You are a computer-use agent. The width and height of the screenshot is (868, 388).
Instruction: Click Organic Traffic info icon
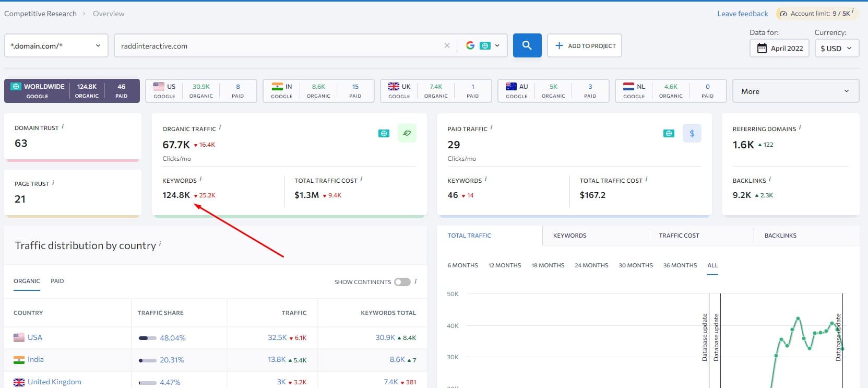tap(220, 127)
